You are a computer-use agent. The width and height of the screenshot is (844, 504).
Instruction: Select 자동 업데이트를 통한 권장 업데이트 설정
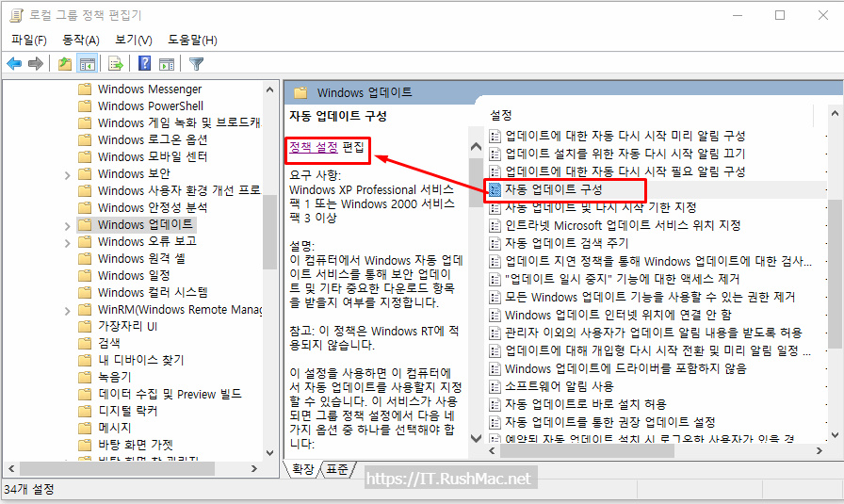coord(609,422)
